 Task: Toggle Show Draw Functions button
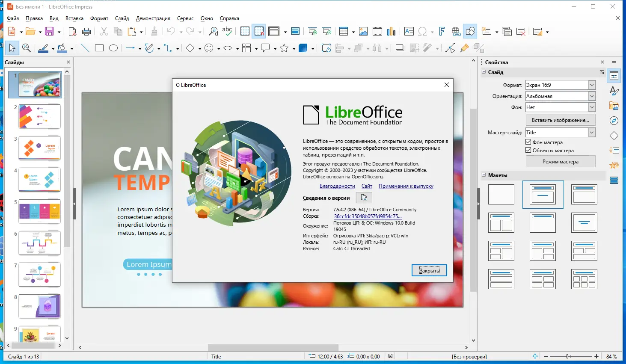point(470,31)
